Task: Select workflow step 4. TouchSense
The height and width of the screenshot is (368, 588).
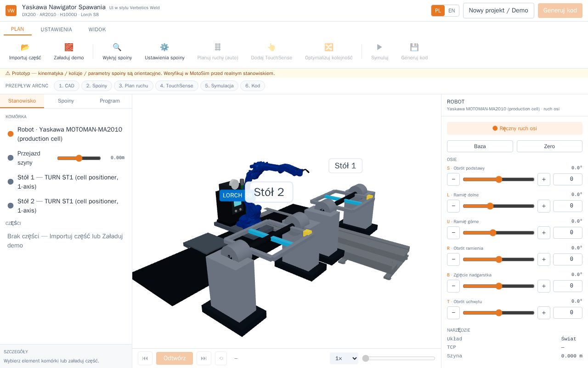Action: 177,86
